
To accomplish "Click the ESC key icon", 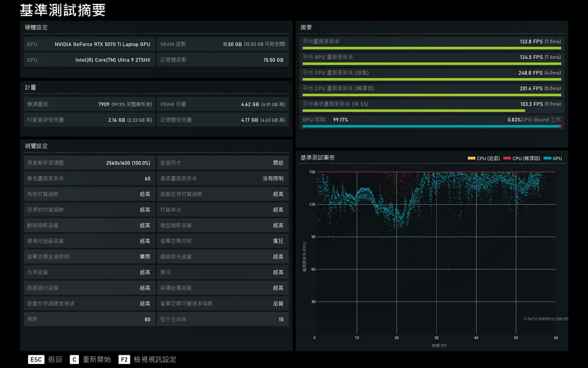I will click(36, 360).
